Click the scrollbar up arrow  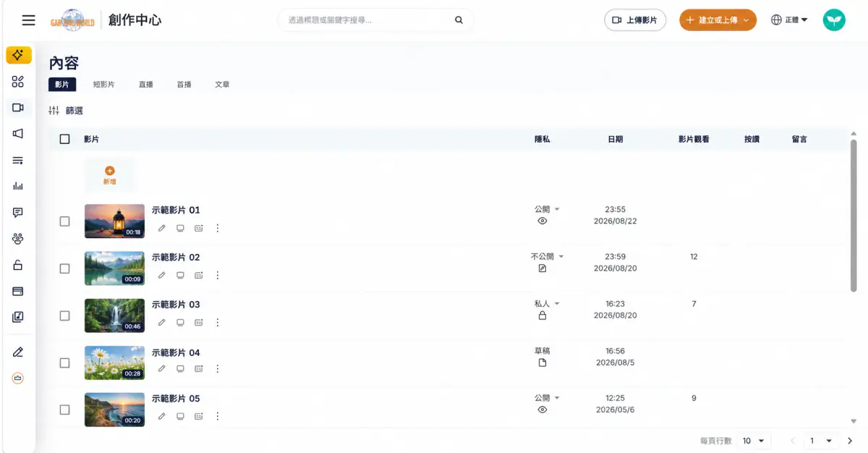coord(854,133)
